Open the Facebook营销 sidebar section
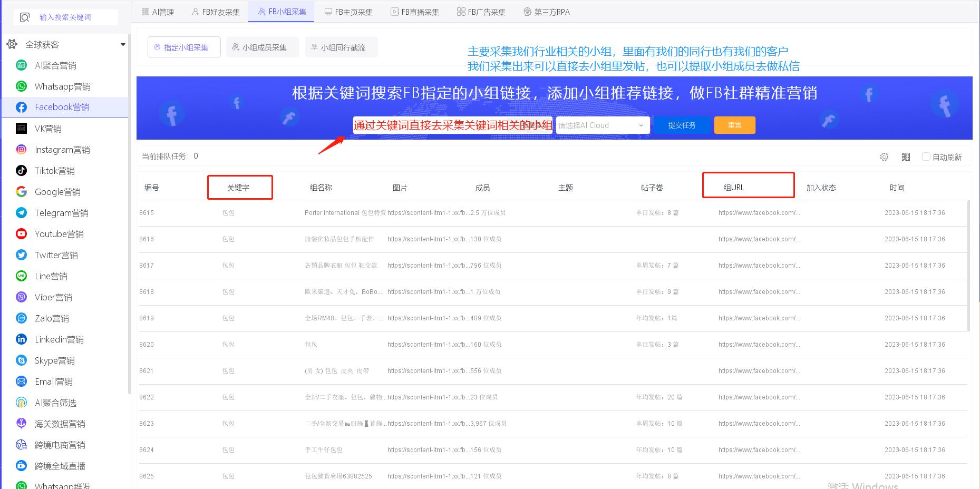980x489 pixels. pos(62,107)
